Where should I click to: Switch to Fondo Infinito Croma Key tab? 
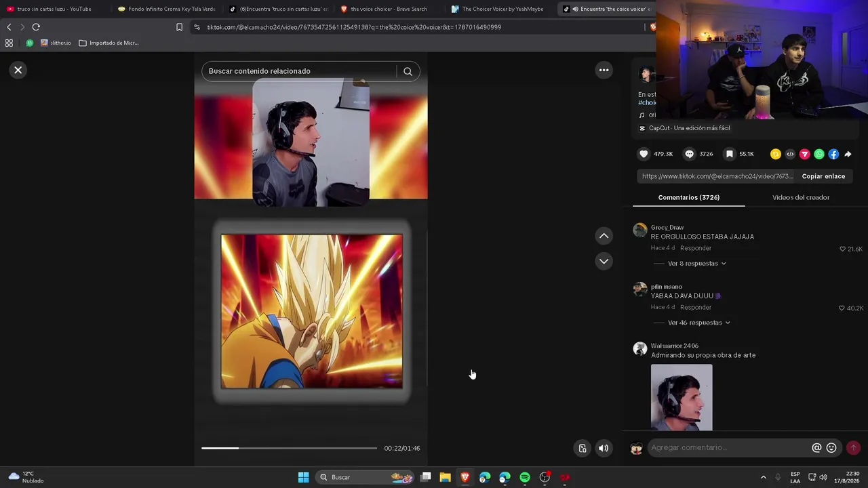[166, 9]
